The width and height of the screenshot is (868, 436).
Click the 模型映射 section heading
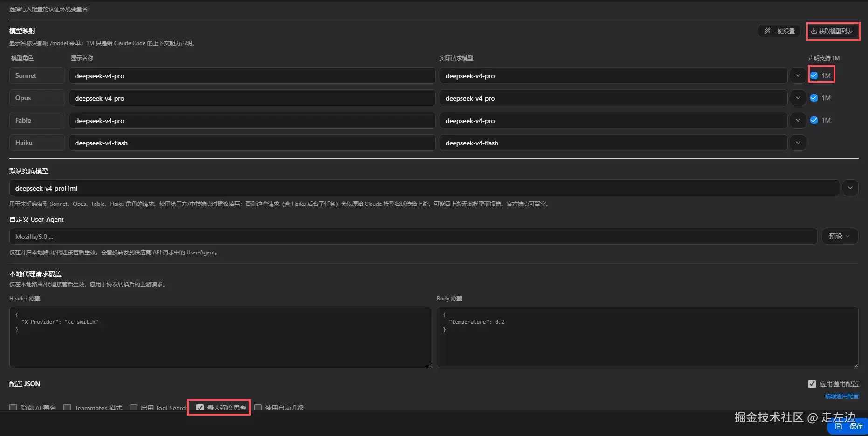click(x=22, y=31)
